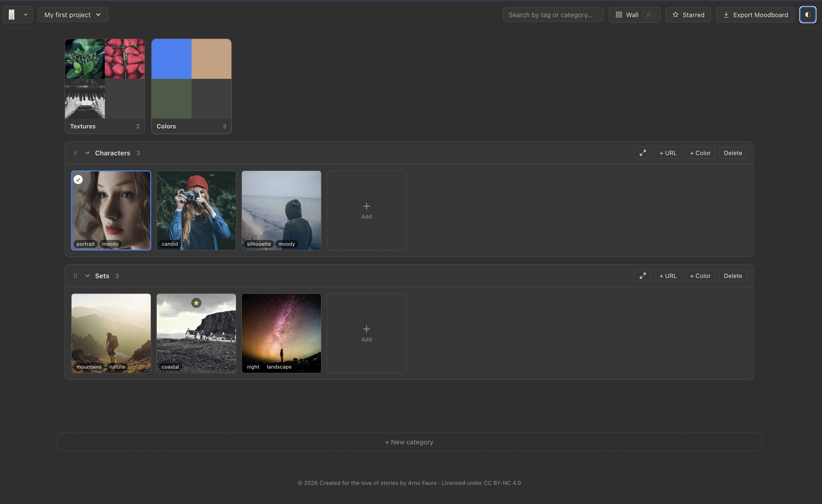
Task: Click the Sets category title
Action: pyautogui.click(x=102, y=276)
